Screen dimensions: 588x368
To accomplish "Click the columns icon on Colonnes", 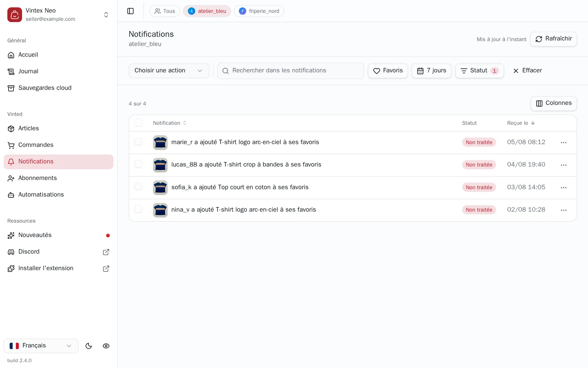I will click(539, 103).
